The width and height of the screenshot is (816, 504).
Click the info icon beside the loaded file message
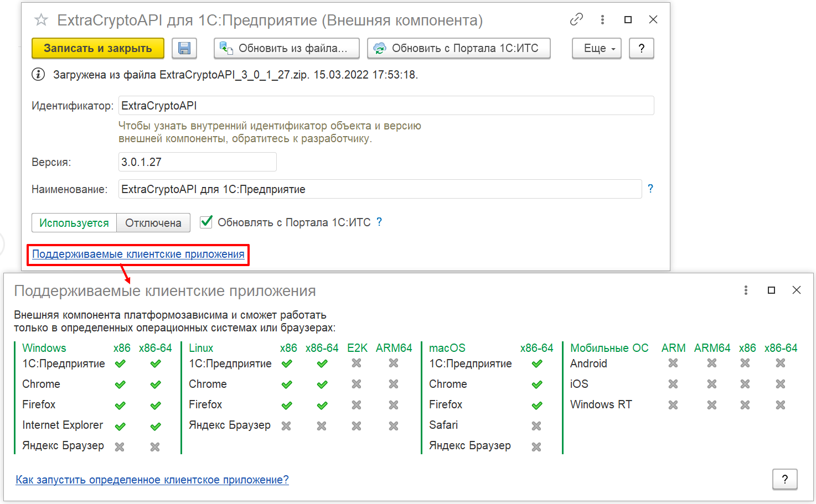point(38,74)
